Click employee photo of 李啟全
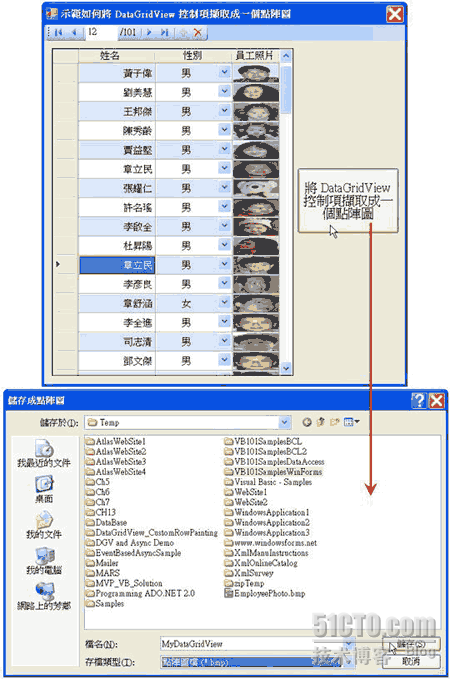 click(x=256, y=226)
